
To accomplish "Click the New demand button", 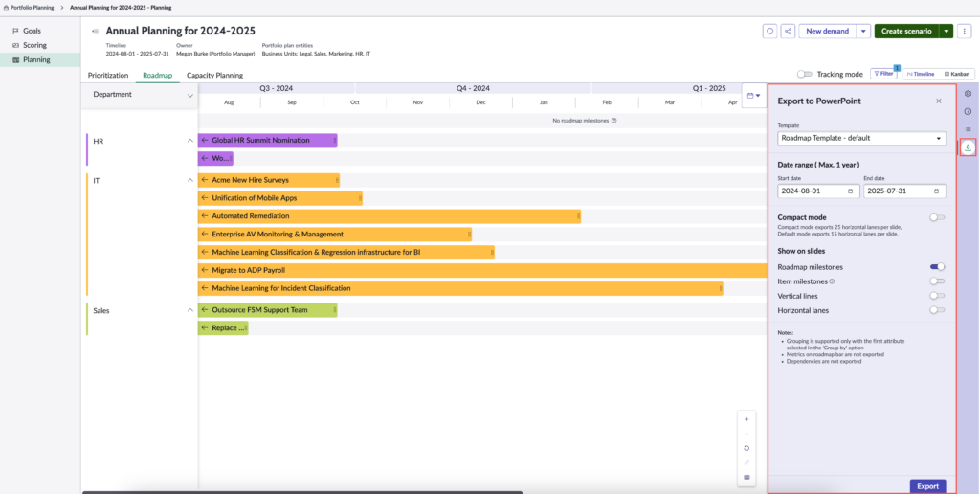I will pos(827,31).
